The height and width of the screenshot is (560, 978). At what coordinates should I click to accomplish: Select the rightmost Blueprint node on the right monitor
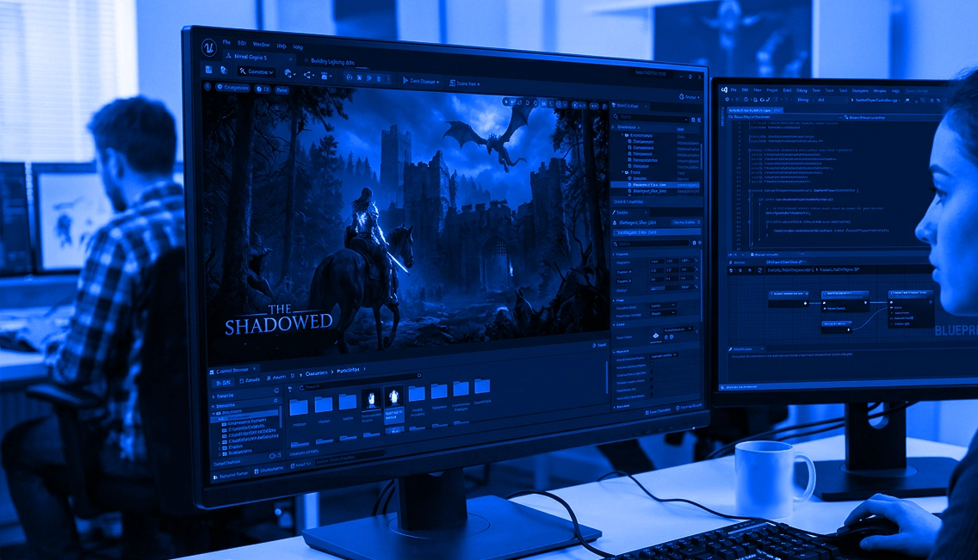point(910,308)
